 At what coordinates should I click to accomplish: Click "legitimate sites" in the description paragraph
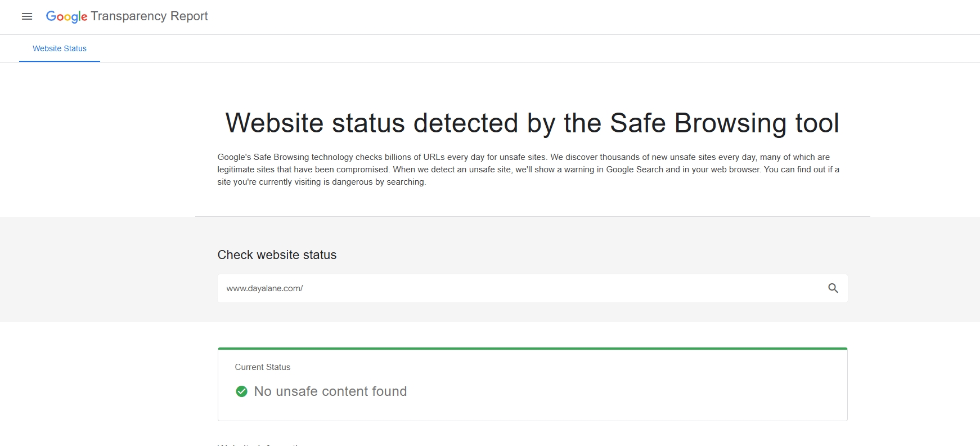pos(246,170)
